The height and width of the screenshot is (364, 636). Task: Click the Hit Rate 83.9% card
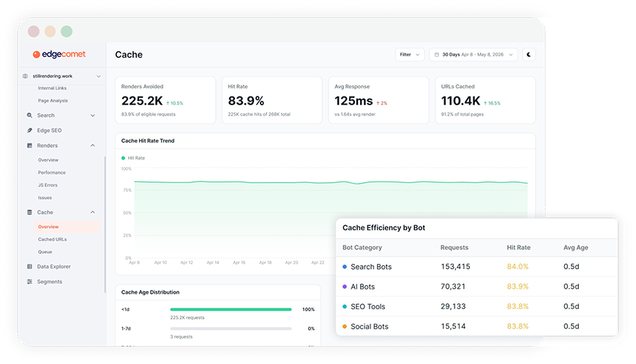pyautogui.click(x=272, y=100)
